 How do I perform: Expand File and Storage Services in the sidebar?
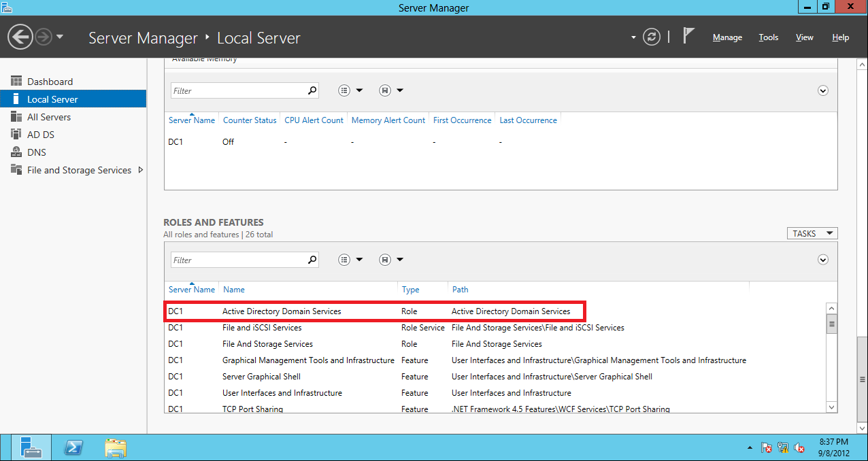click(77, 169)
